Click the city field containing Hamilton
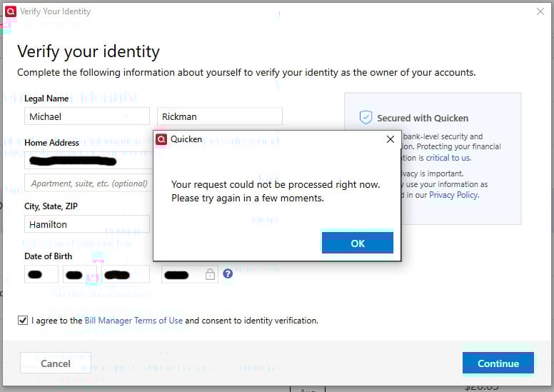The height and width of the screenshot is (392, 554). pos(87,224)
